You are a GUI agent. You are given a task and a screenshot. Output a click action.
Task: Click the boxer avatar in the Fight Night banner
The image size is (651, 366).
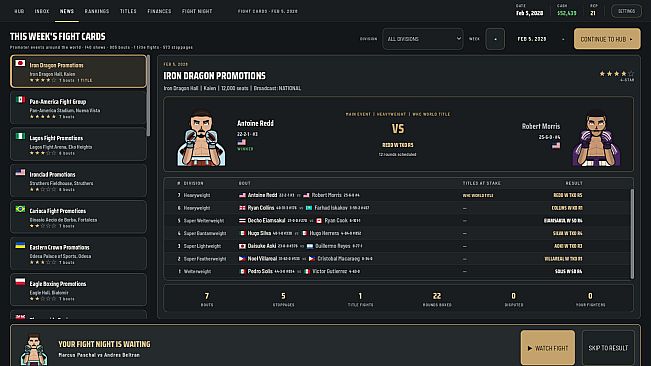pyautogui.click(x=34, y=349)
